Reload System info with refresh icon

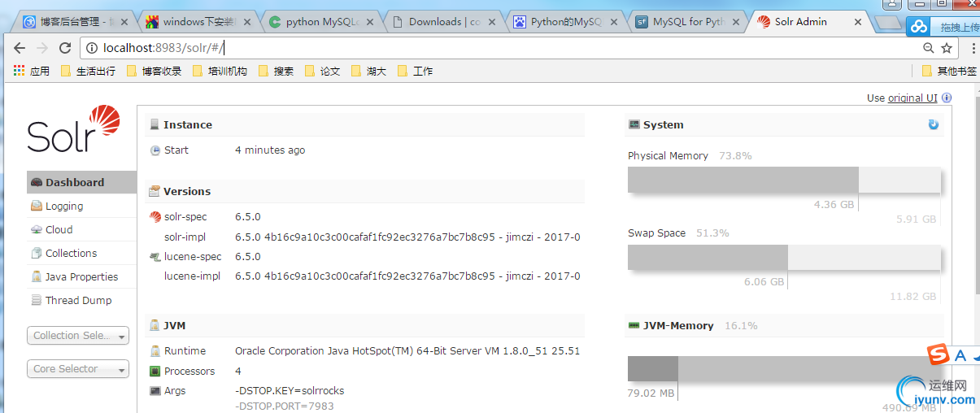(x=934, y=124)
